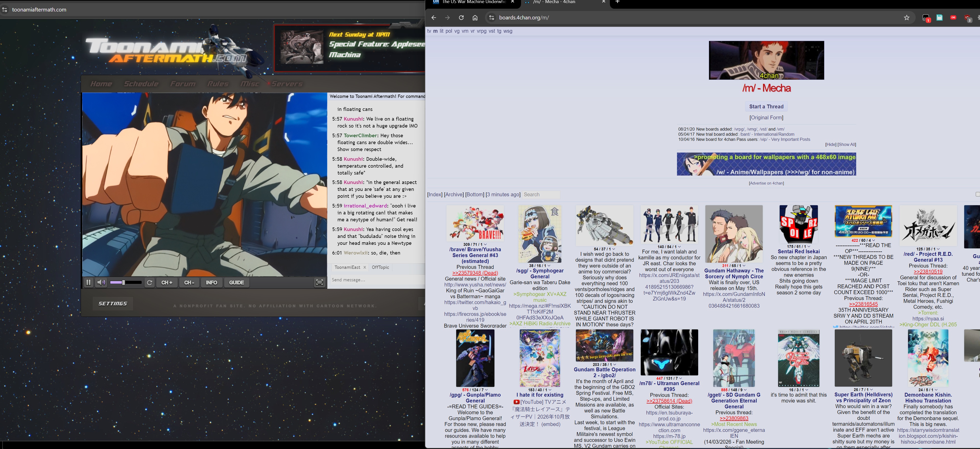Click the Start a Thread button
The height and width of the screenshot is (449, 980).
click(766, 107)
